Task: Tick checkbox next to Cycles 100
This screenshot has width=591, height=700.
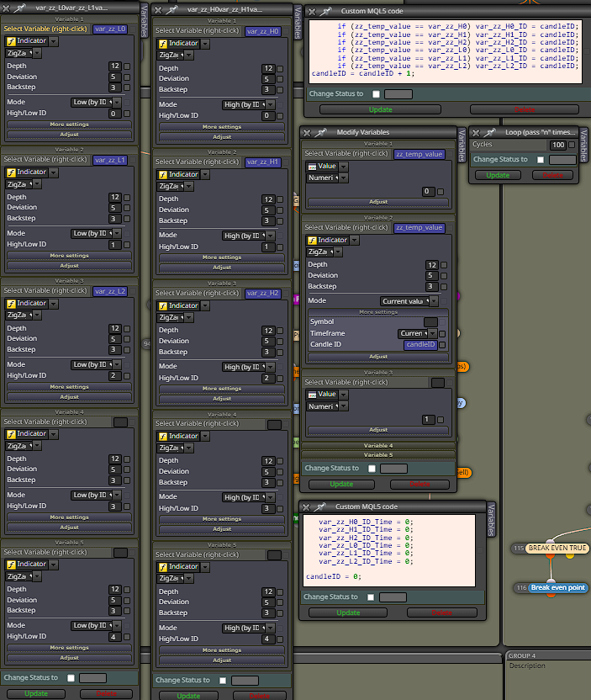Action: [572, 145]
